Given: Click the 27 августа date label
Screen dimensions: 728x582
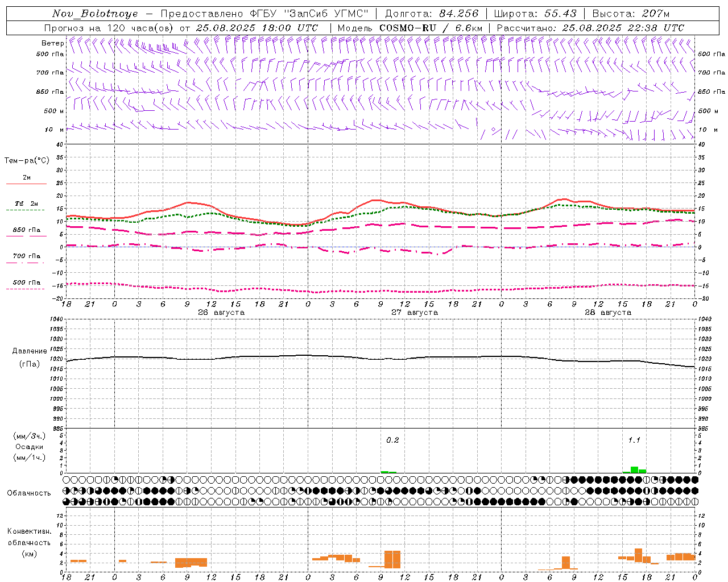Looking at the screenshot, I should coord(415,313).
